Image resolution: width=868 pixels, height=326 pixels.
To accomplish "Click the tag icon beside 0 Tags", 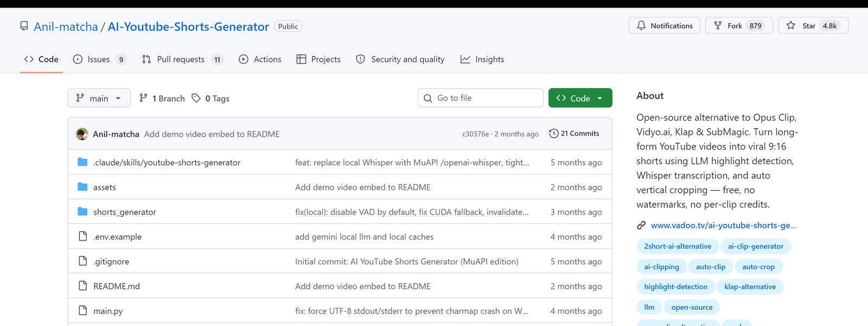I will [x=196, y=98].
